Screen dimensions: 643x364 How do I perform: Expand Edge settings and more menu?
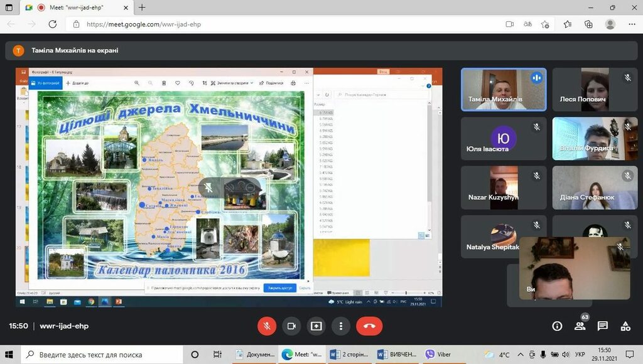pos(630,24)
